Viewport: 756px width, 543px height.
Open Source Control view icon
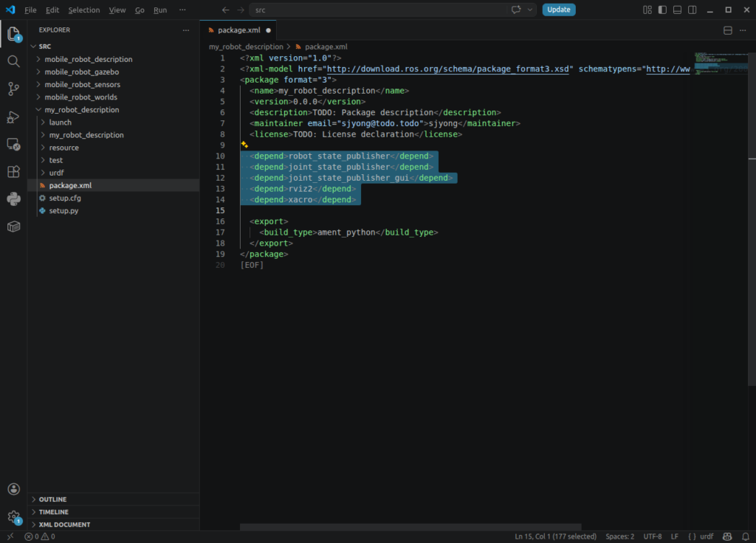tap(13, 89)
